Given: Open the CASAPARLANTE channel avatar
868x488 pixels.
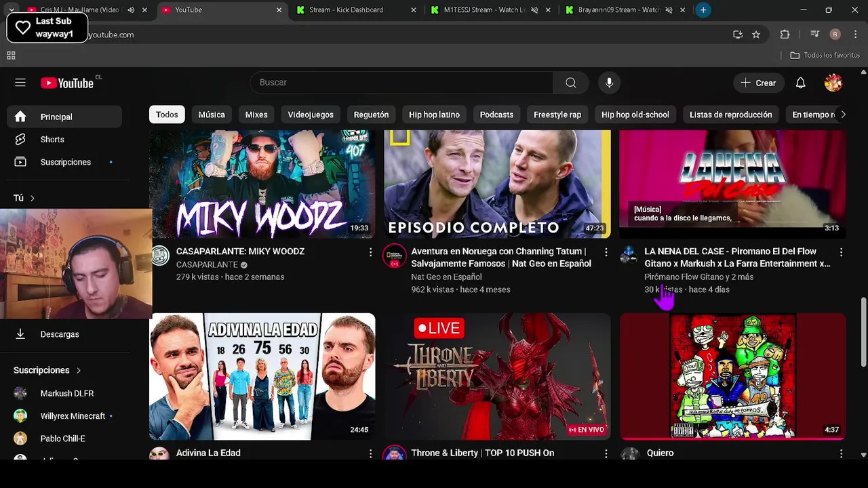Looking at the screenshot, I should (x=160, y=256).
